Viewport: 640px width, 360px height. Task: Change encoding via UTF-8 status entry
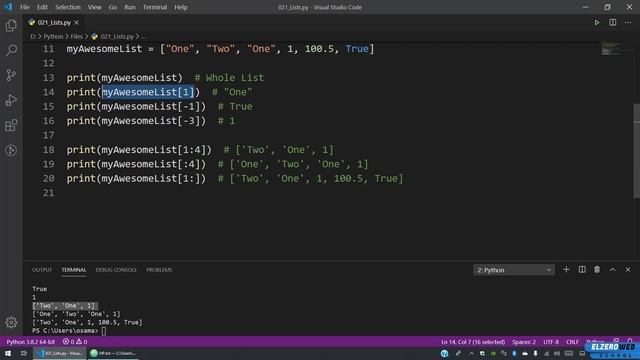551,342
